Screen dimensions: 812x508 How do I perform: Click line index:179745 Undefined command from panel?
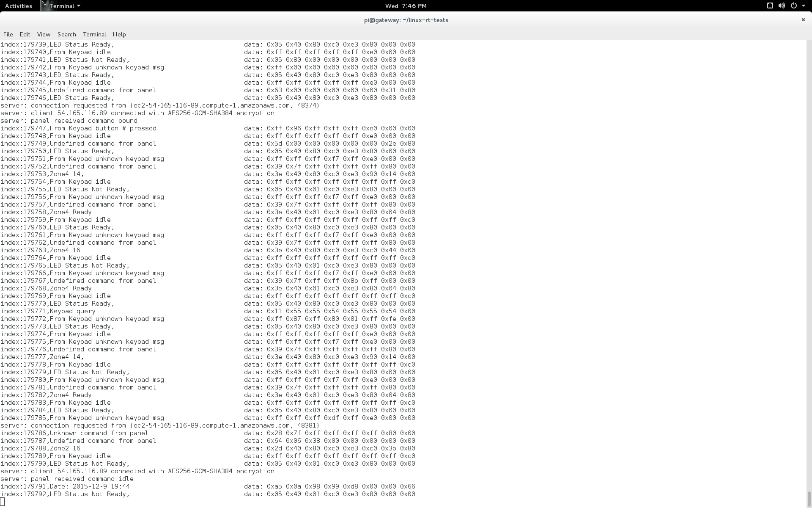[x=208, y=90]
